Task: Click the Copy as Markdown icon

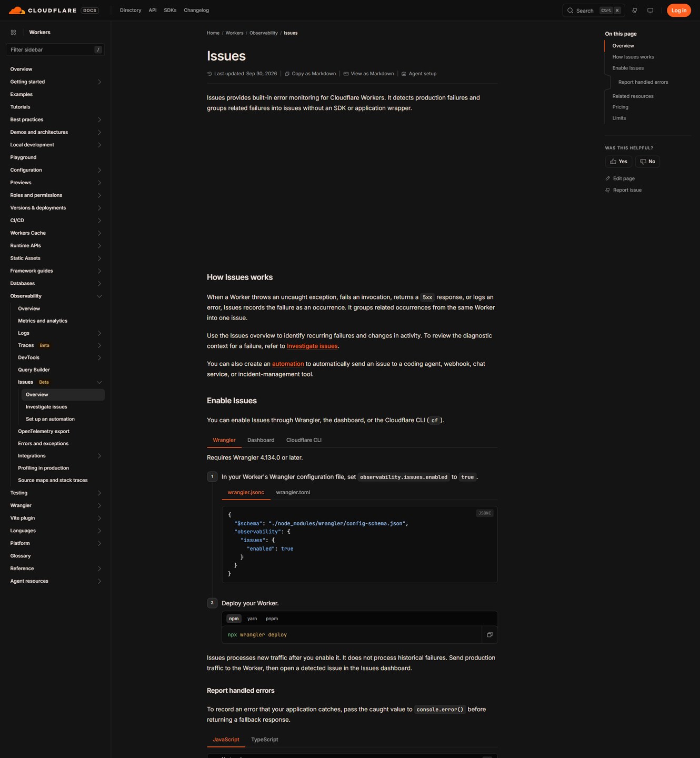Action: 287,74
